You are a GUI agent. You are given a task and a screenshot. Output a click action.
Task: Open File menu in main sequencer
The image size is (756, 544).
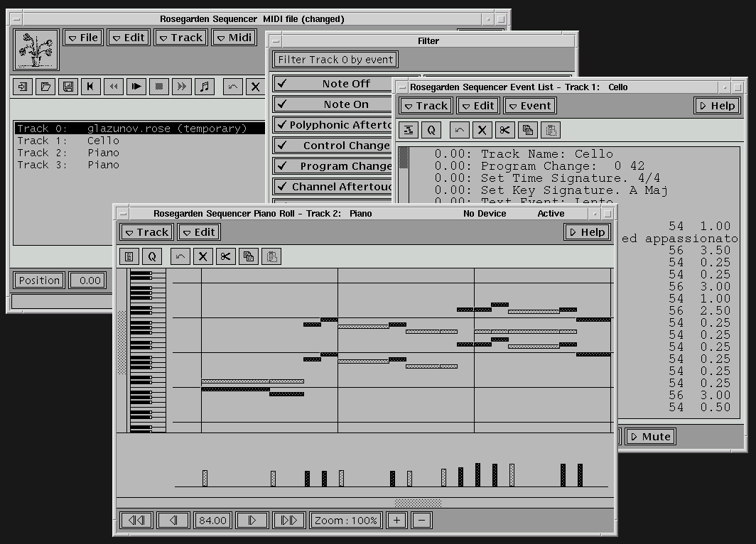pos(83,38)
